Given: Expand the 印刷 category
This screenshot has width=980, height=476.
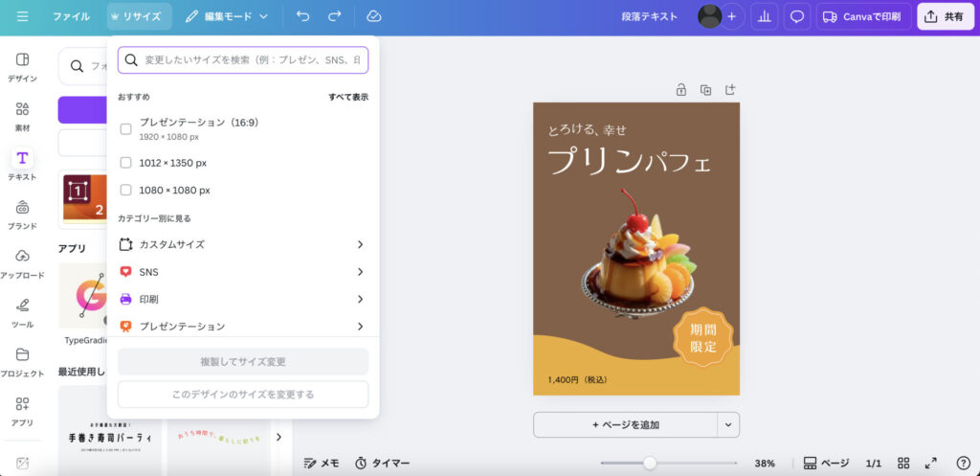Looking at the screenshot, I should click(242, 299).
